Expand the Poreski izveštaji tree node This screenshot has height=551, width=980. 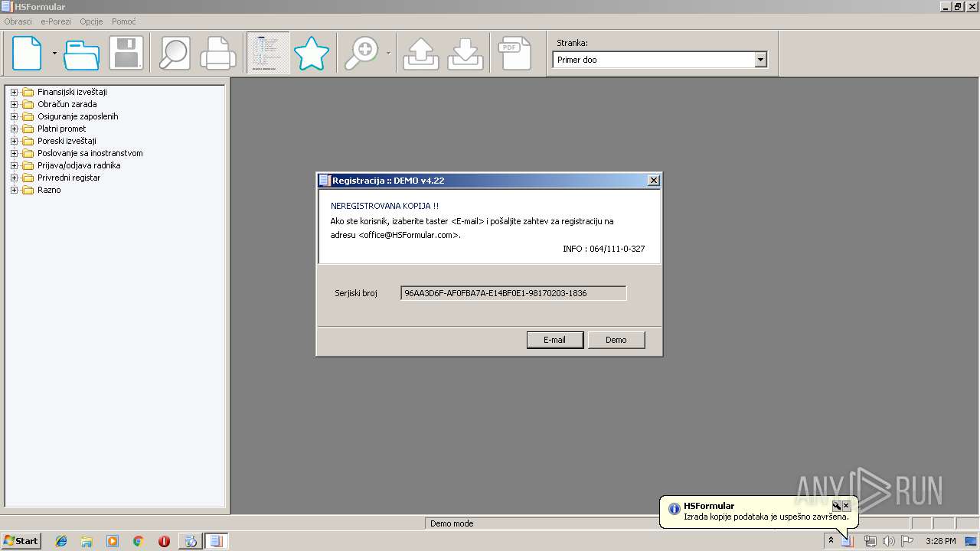14,141
